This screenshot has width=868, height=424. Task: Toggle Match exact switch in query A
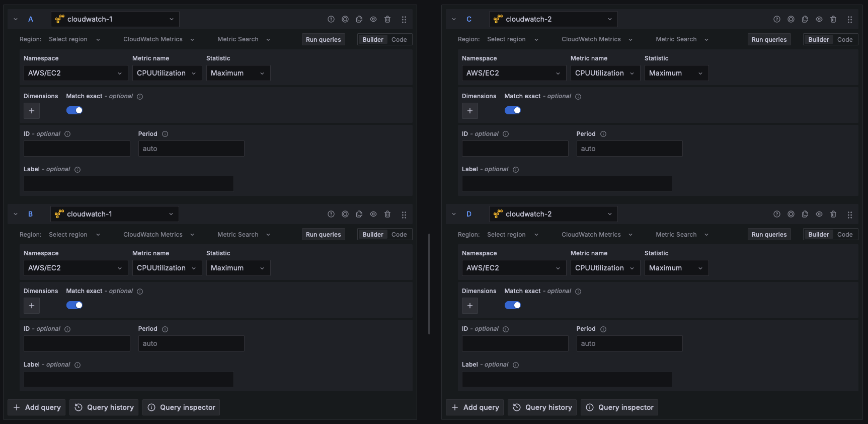[x=74, y=110]
